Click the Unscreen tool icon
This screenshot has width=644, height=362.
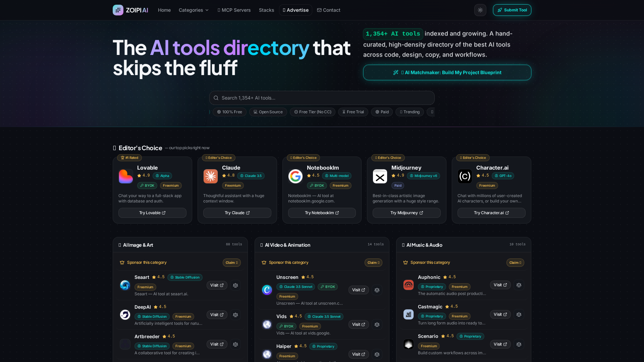(x=267, y=290)
